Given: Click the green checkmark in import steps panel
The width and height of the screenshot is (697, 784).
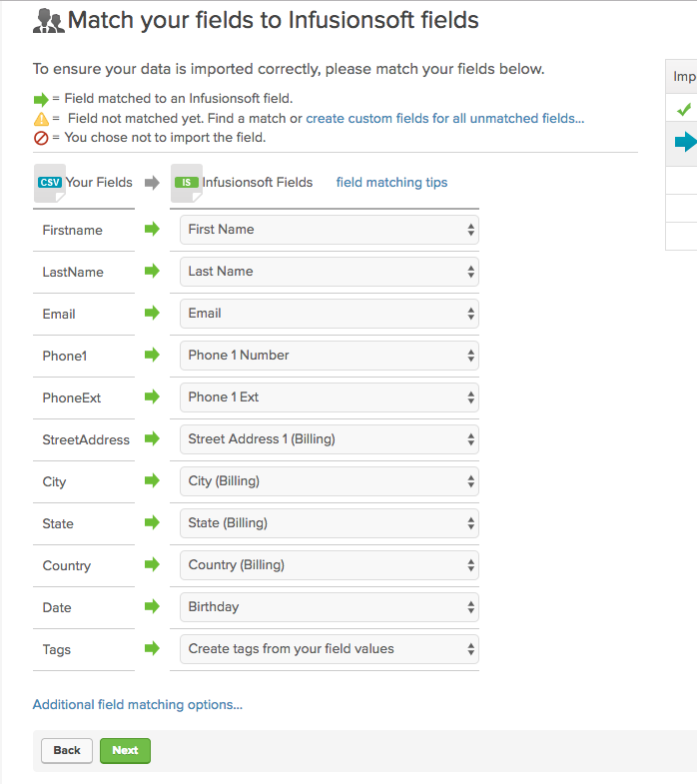Looking at the screenshot, I should (x=684, y=109).
